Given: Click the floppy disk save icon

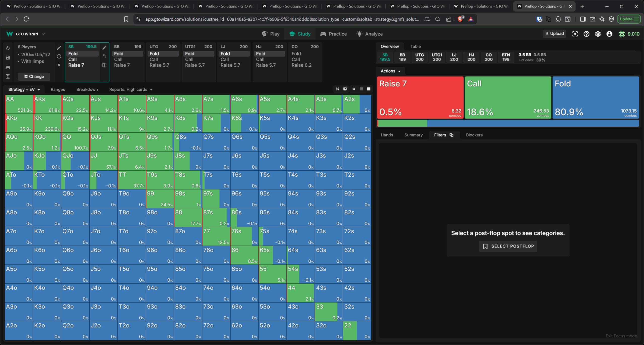Looking at the screenshot, I should (x=8, y=58).
